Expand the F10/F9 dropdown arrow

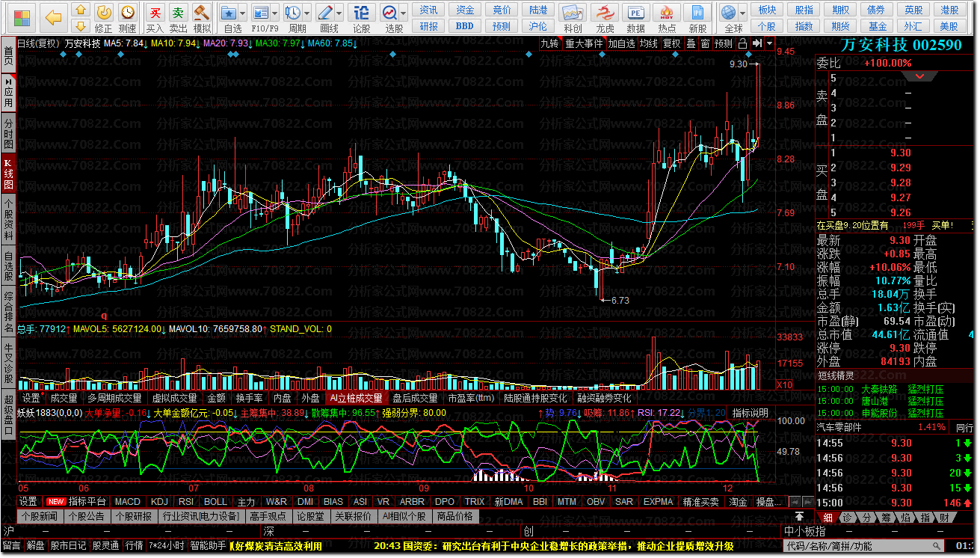pyautogui.click(x=274, y=13)
